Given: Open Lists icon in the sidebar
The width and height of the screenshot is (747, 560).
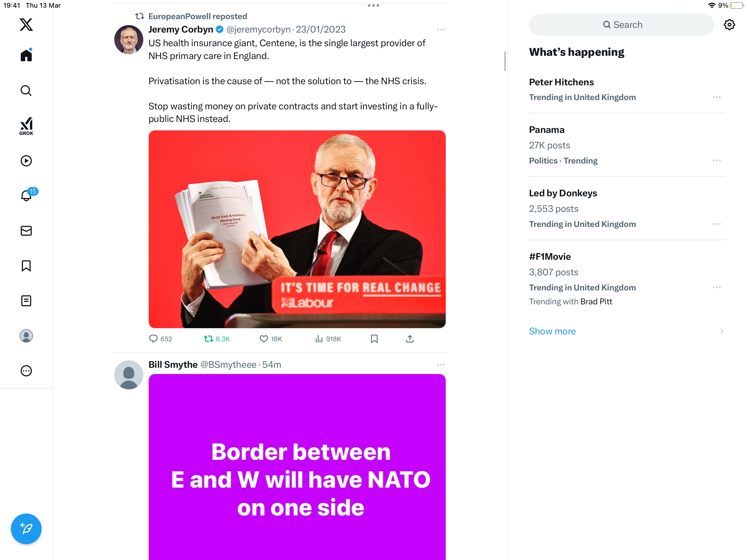Looking at the screenshot, I should coord(26,301).
